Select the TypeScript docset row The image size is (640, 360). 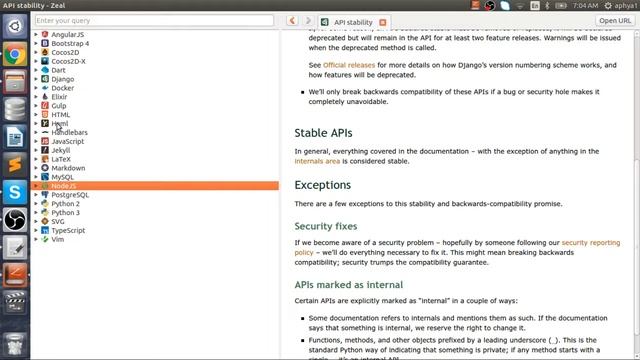click(155, 230)
